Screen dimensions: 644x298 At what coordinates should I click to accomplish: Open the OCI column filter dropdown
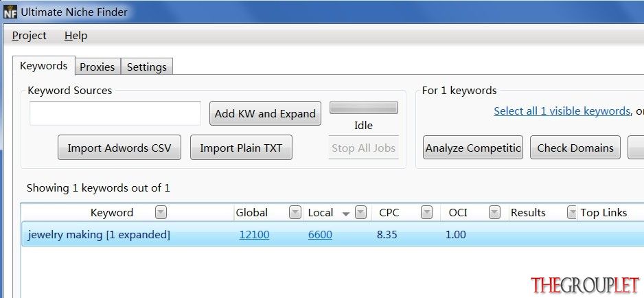coord(494,212)
